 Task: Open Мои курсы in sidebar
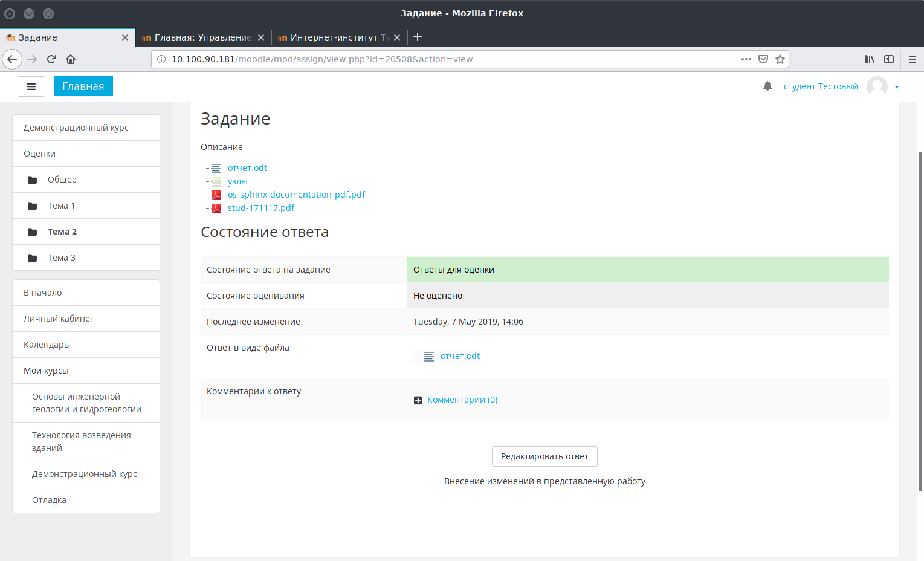pyautogui.click(x=86, y=371)
